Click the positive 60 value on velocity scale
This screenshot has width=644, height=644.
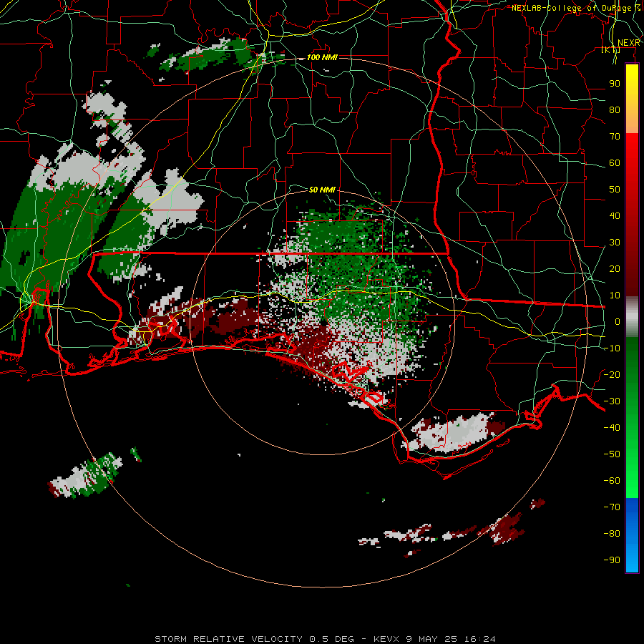(615, 163)
